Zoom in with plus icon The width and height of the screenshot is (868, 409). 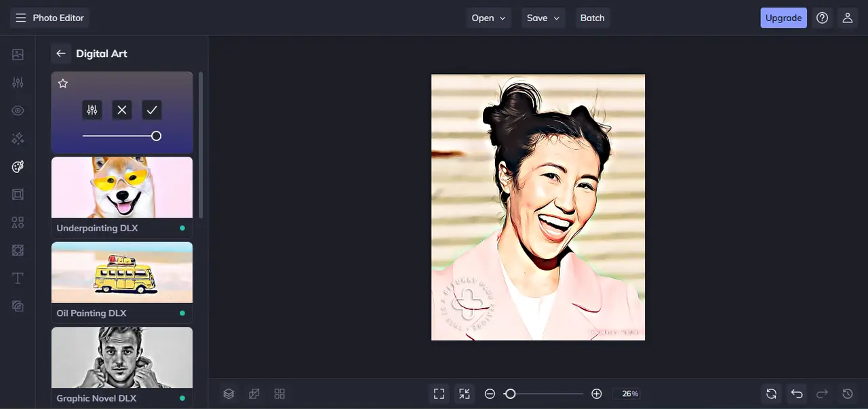[597, 393]
